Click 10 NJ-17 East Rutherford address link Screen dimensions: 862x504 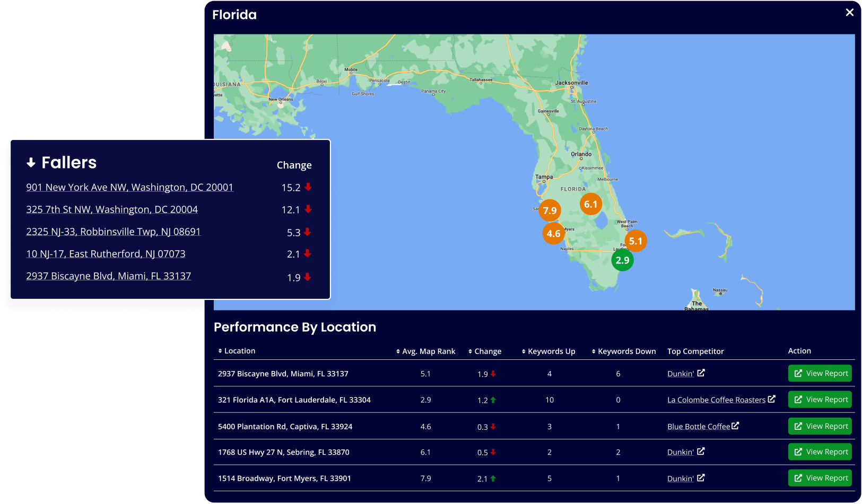pos(106,254)
